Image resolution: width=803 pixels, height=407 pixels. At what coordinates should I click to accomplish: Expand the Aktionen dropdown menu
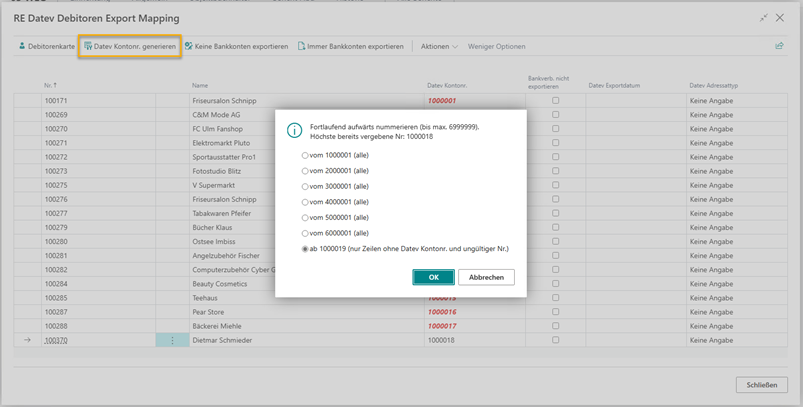point(439,47)
